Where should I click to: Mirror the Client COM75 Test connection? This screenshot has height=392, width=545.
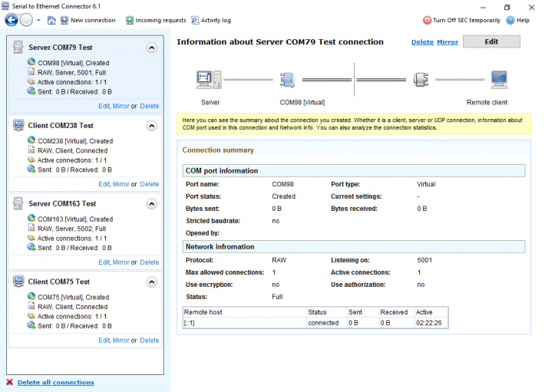(x=121, y=341)
